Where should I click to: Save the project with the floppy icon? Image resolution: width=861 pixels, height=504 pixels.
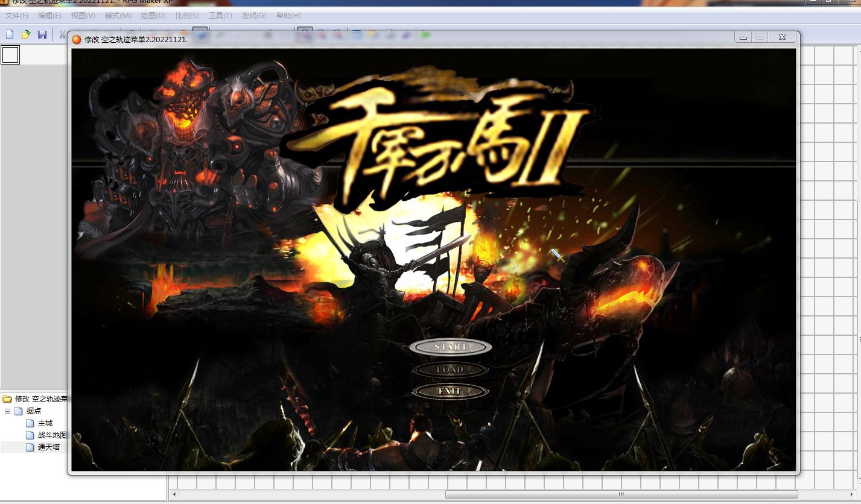pyautogui.click(x=42, y=35)
